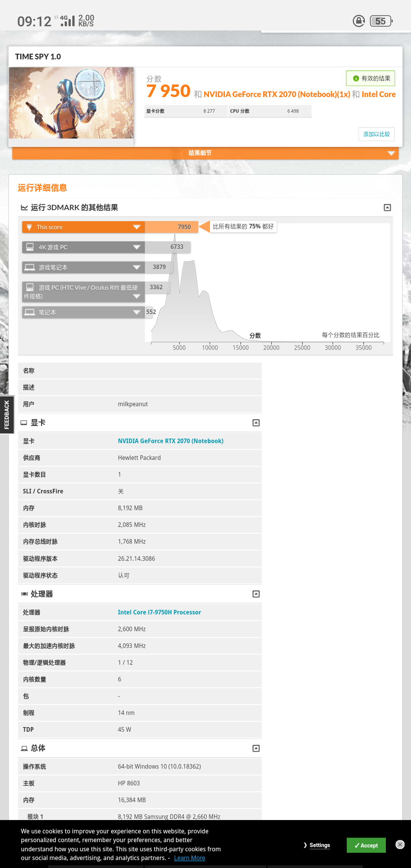Screen dimensions: 411x868
Task: Click the arrow icon beside Settings
Action: click(305, 845)
